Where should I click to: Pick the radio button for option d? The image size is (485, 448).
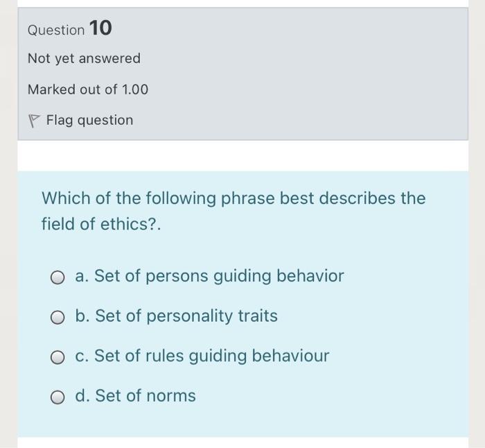[58, 397]
